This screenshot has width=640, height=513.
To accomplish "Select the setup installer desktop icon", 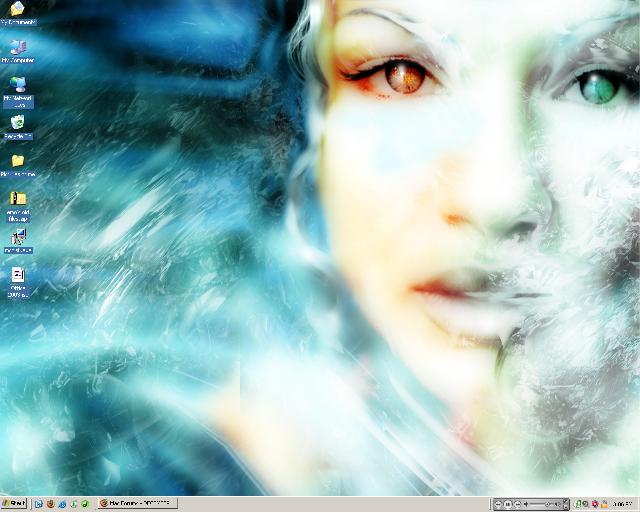I will pyautogui.click(x=18, y=242).
